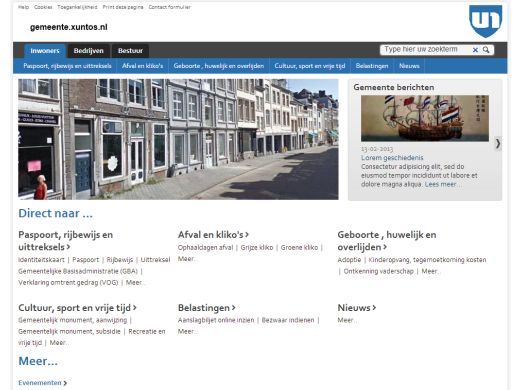The image size is (520, 390).
Task: Click Lees meer in Gemeente berichten
Action: (x=440, y=184)
